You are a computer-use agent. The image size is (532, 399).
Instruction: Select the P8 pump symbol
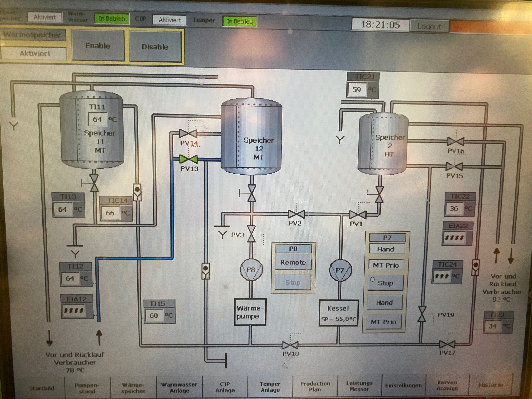pyautogui.click(x=251, y=270)
